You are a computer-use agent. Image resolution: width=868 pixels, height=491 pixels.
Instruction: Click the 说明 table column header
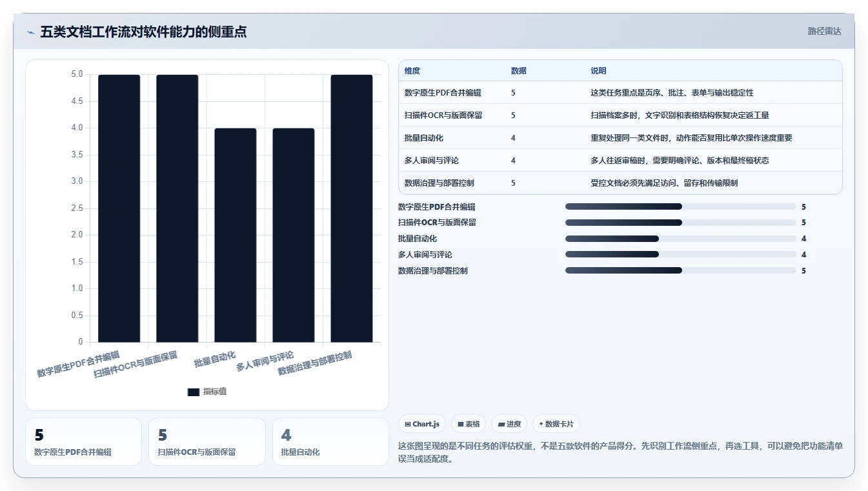pyautogui.click(x=598, y=71)
